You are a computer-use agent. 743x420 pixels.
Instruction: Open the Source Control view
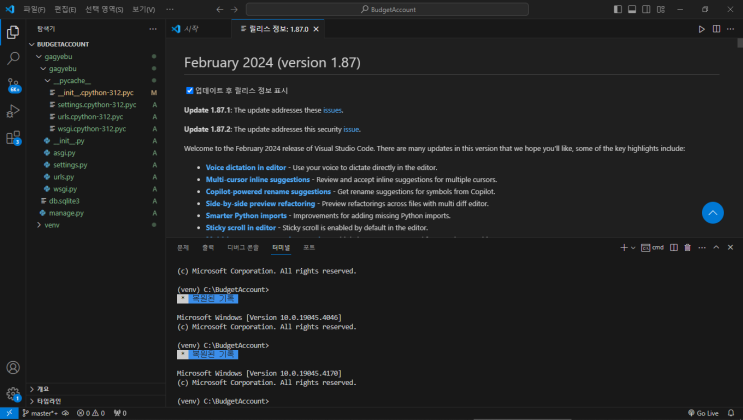(13, 85)
